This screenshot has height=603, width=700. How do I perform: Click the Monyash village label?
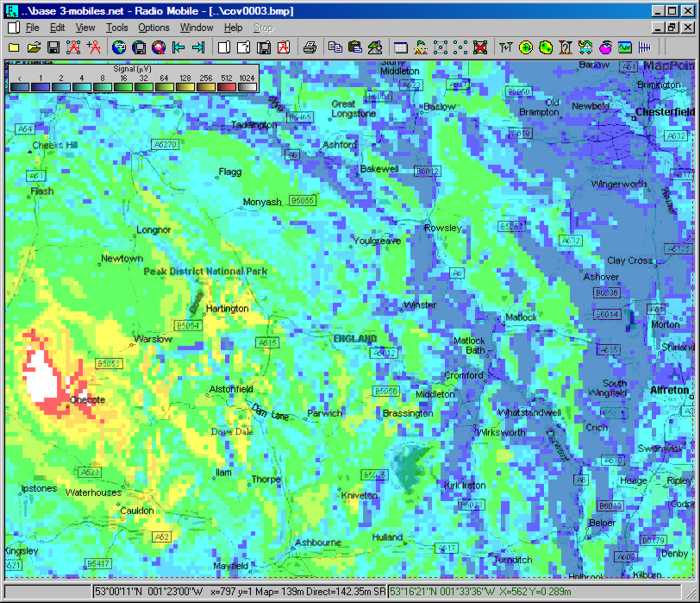click(262, 202)
